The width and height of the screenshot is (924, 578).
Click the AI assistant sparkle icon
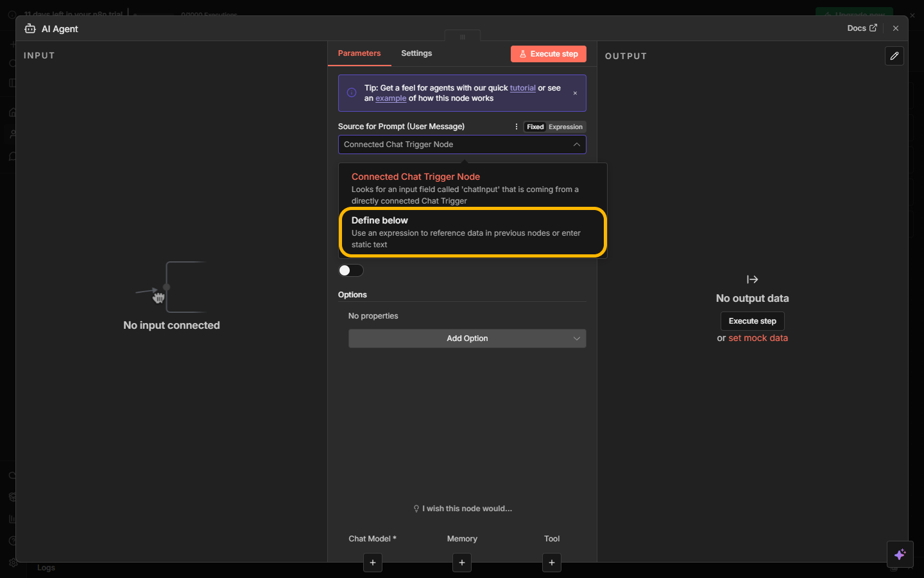900,554
